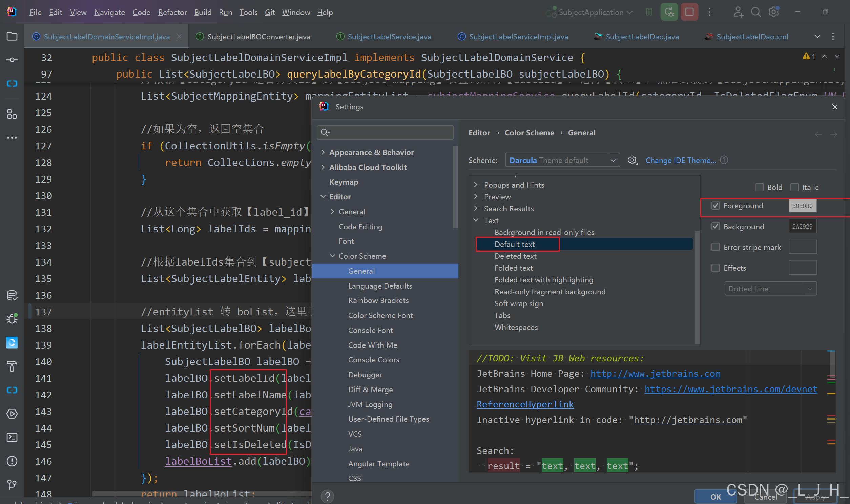Open the Refactor menu
This screenshot has height=504, width=850.
pyautogui.click(x=172, y=12)
